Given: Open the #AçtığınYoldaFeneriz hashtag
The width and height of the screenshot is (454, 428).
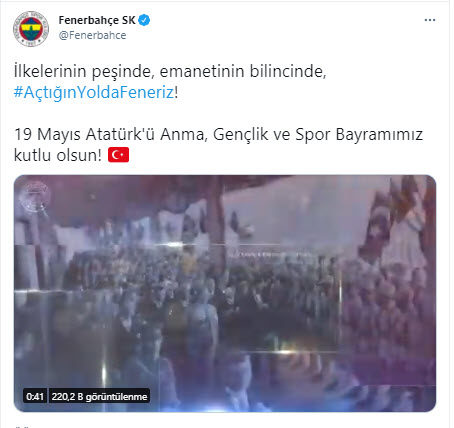Looking at the screenshot, I should tap(94, 92).
